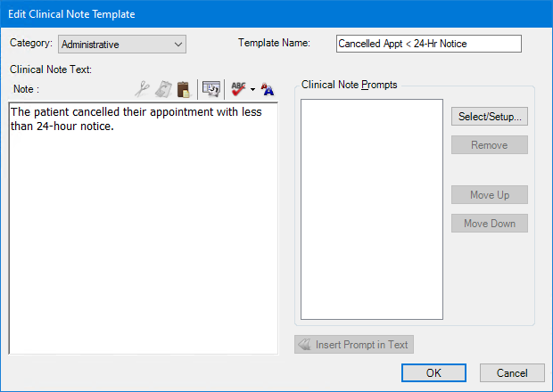
Task: Click the Paste clipboard icon
Action: (x=184, y=89)
